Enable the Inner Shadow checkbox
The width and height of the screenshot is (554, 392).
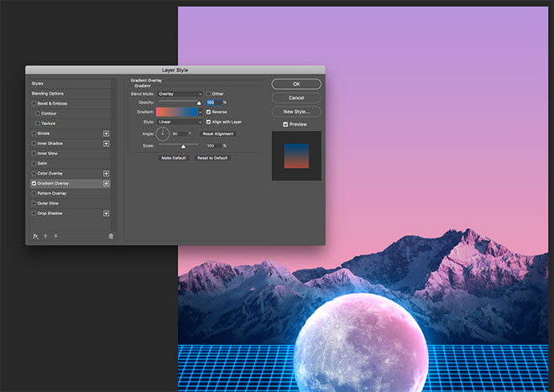(x=34, y=144)
